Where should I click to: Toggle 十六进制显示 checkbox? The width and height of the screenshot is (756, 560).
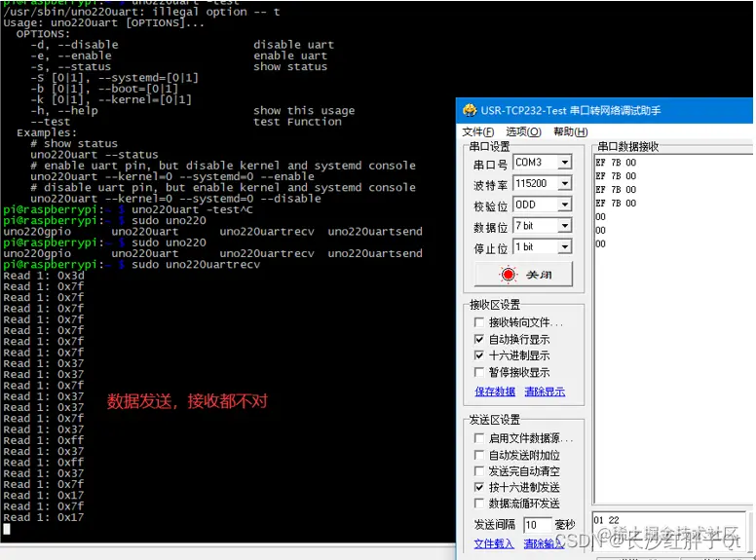478,355
